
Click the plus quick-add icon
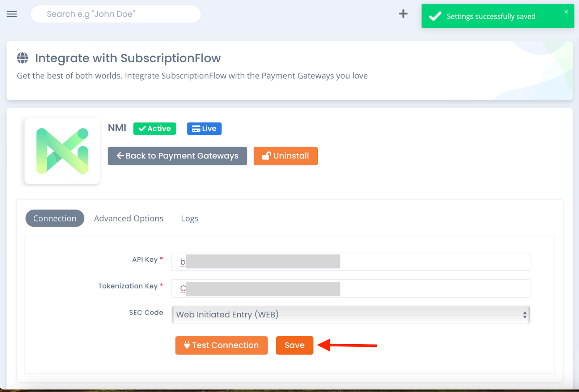coord(403,14)
